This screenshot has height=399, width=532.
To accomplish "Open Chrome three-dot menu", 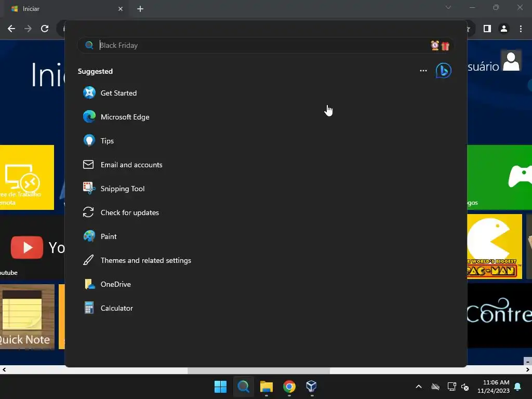I will tap(521, 29).
